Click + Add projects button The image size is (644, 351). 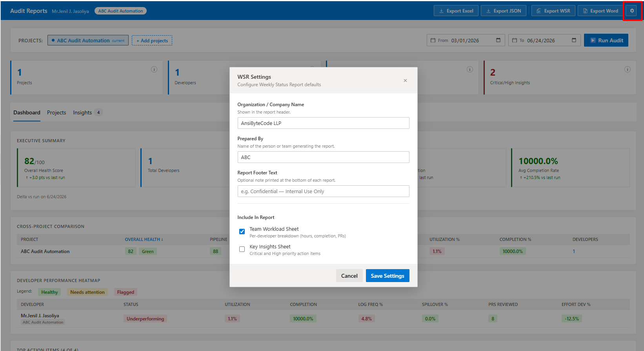(152, 40)
